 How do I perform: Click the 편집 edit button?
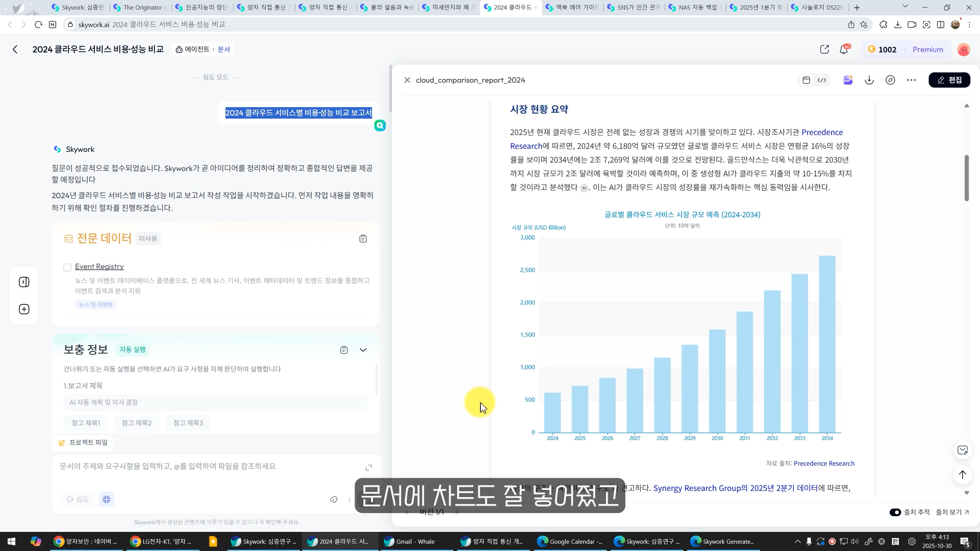(x=949, y=80)
